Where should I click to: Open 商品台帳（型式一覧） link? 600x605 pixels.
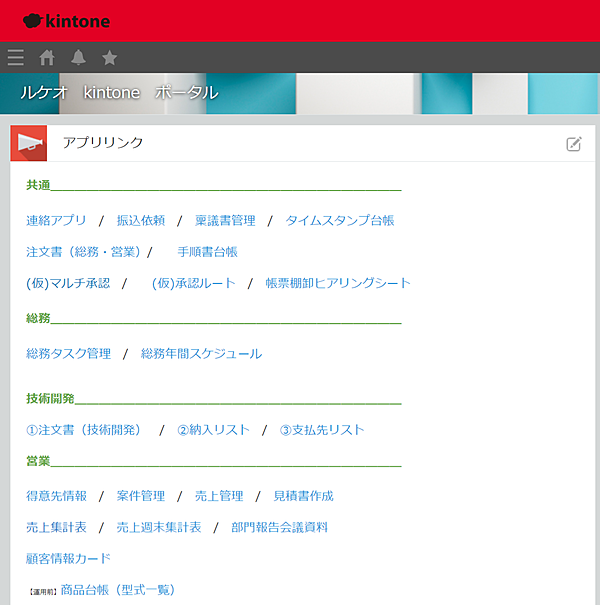point(118,590)
